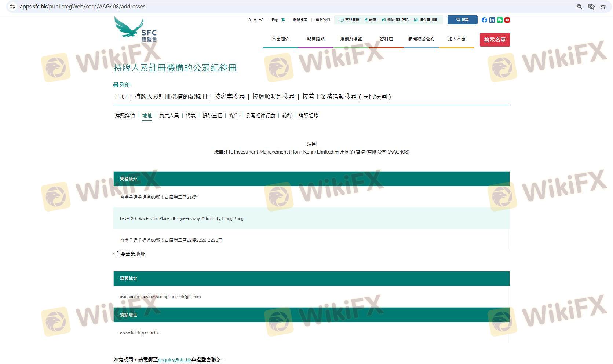Bookmark this page with the star icon
The image size is (613, 364).
(x=603, y=7)
